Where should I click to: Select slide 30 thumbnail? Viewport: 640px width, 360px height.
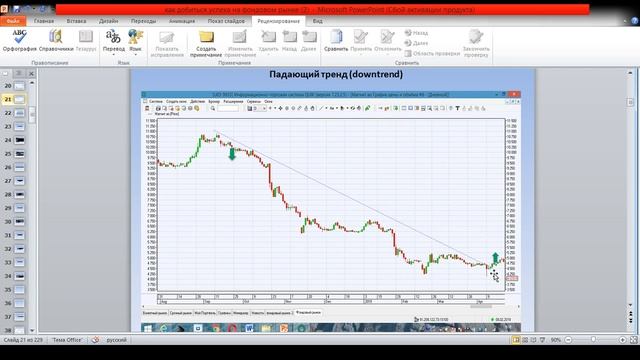pos(19,222)
